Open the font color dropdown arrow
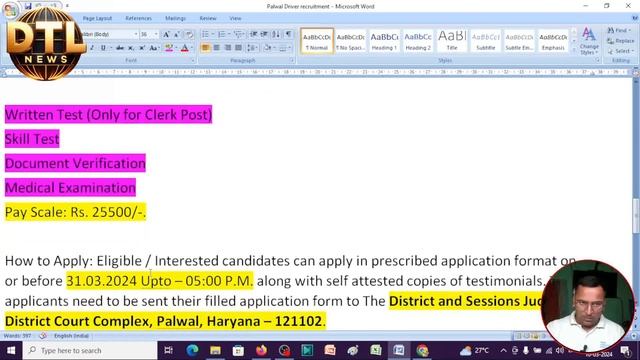This screenshot has width=640, height=360. (192, 48)
